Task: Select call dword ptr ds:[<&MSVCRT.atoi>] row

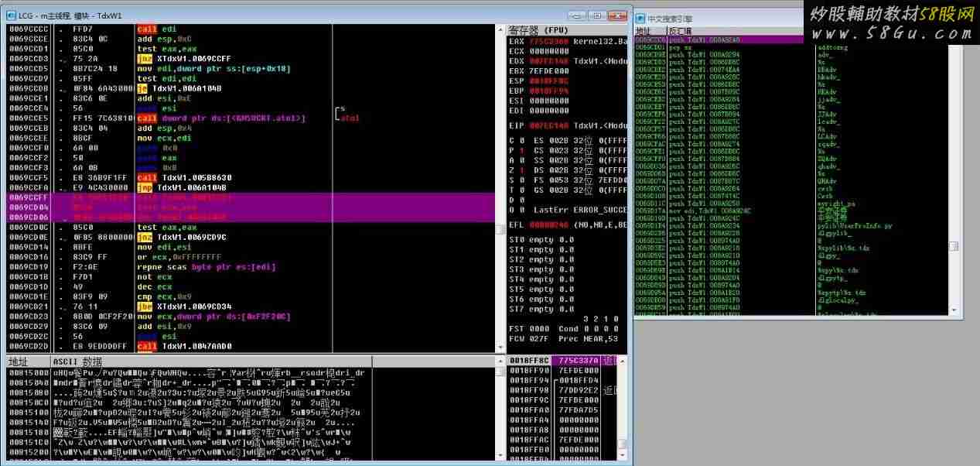Action: (x=251, y=118)
